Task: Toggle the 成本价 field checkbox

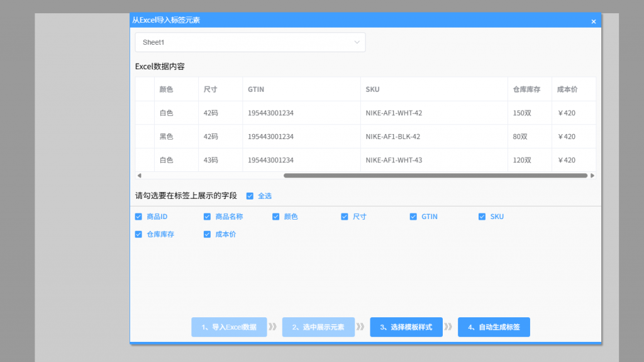Action: [x=207, y=234]
